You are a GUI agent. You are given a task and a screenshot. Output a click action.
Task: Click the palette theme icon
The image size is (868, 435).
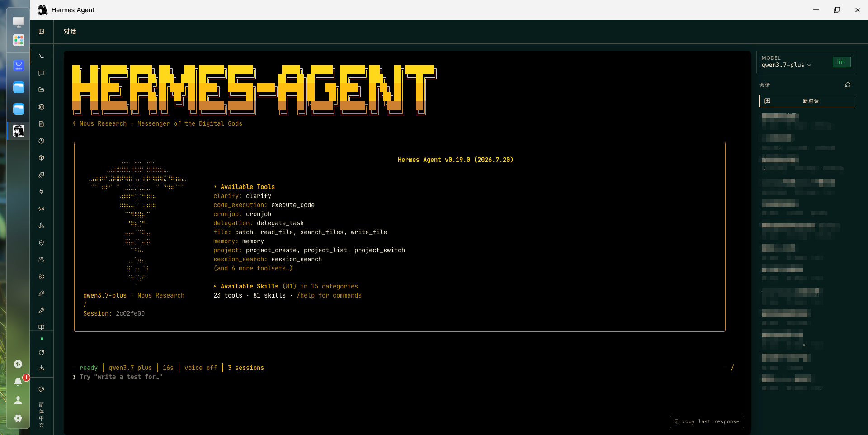41,389
